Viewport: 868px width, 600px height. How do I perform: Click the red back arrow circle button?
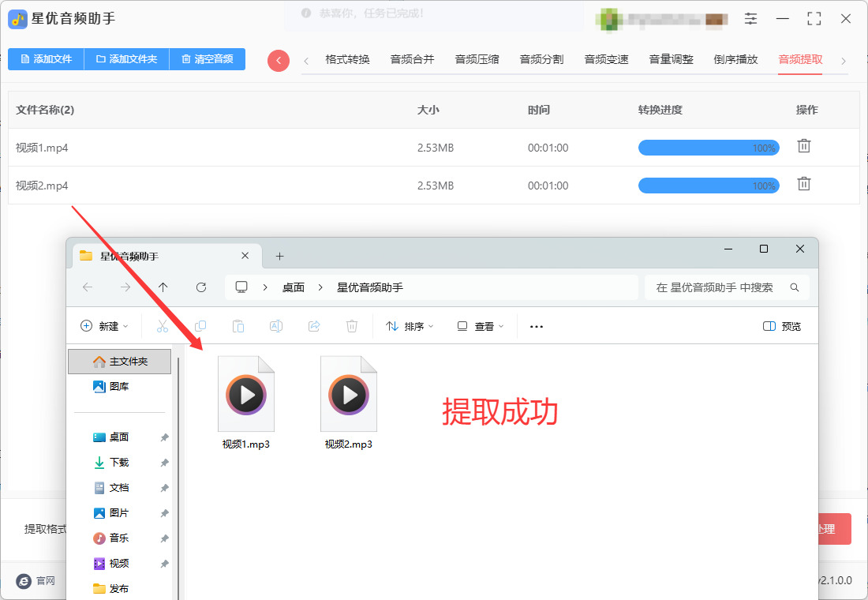279,60
